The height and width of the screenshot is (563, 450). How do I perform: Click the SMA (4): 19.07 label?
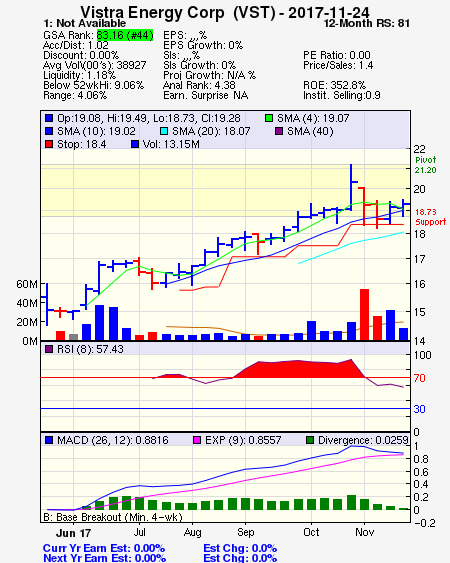313,118
